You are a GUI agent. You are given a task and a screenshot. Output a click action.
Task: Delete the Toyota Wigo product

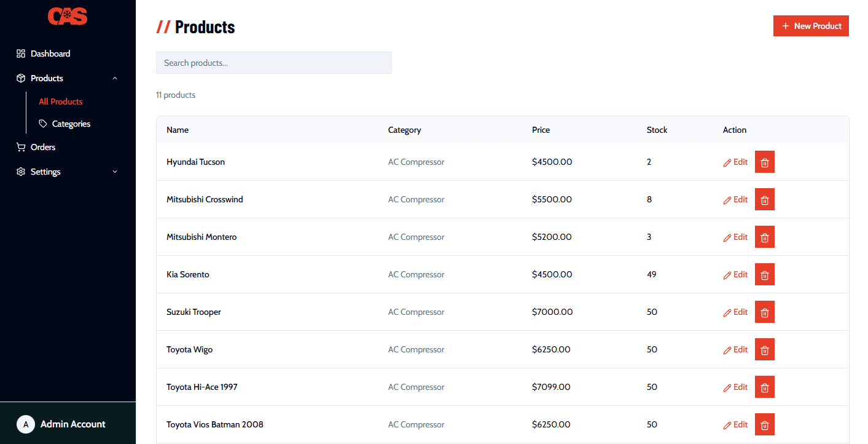pos(765,349)
